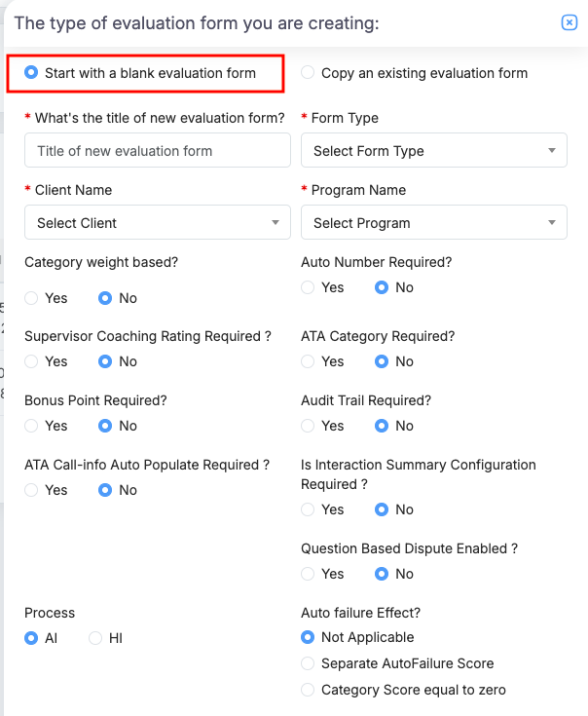Open the Form Type dropdown
This screenshot has height=716, width=588.
(434, 151)
